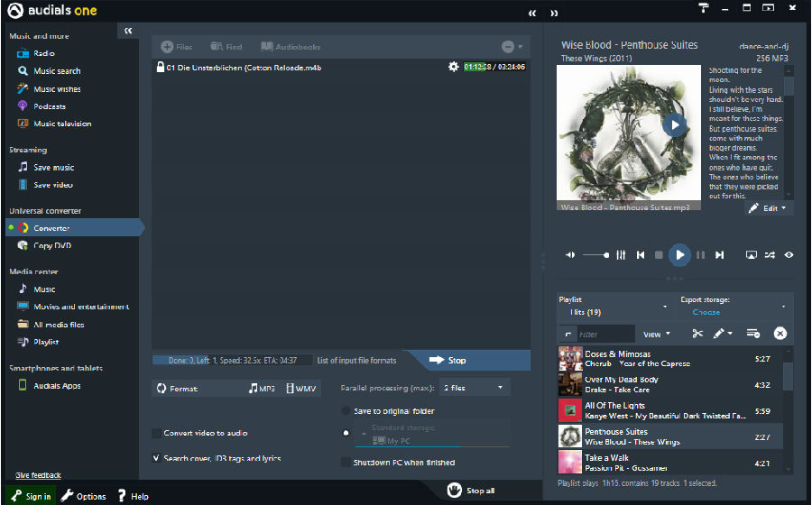Click the playlist clear X icon
812x505 pixels.
780,334
